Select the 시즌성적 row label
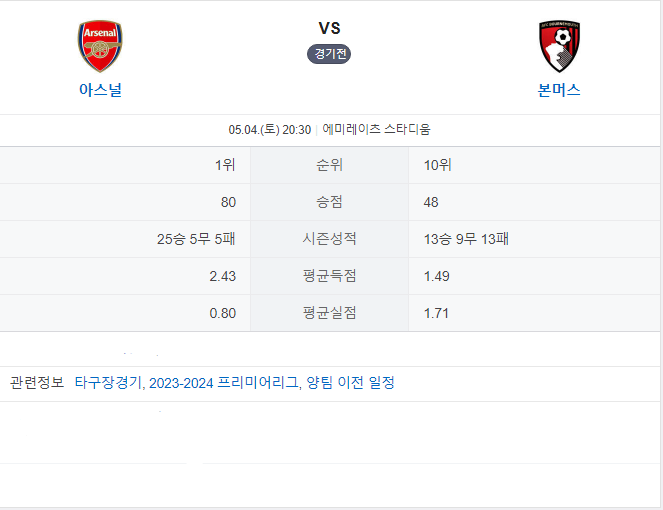Screen dimensions: 663x510 (329, 239)
